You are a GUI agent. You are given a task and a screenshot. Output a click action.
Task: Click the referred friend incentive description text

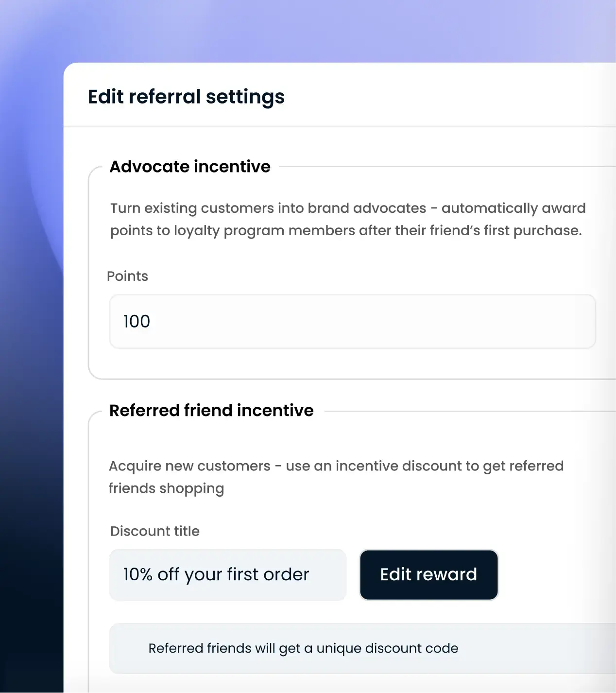click(336, 476)
